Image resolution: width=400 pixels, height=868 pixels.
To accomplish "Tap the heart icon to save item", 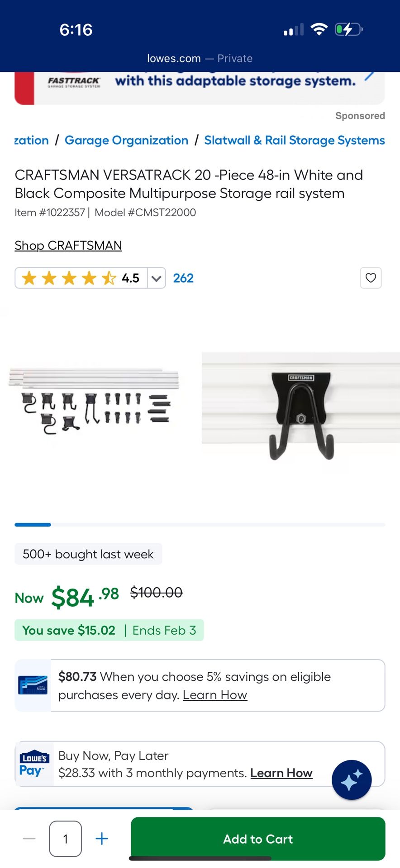I will (371, 278).
